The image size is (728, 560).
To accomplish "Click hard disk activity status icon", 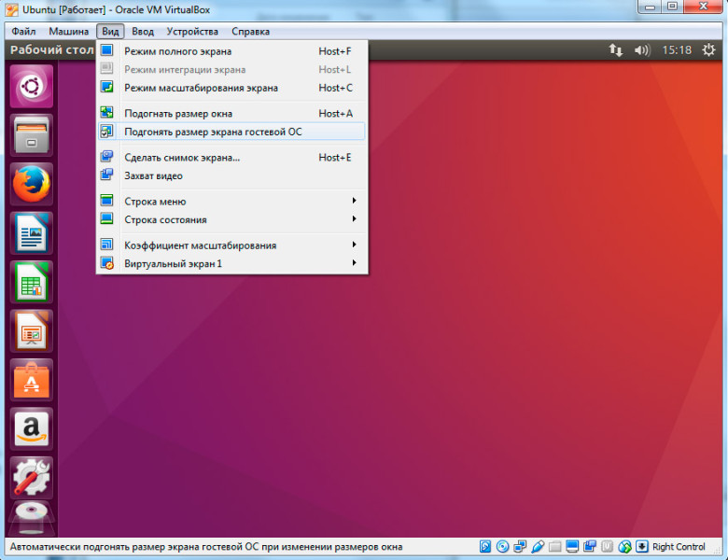I will pyautogui.click(x=485, y=547).
